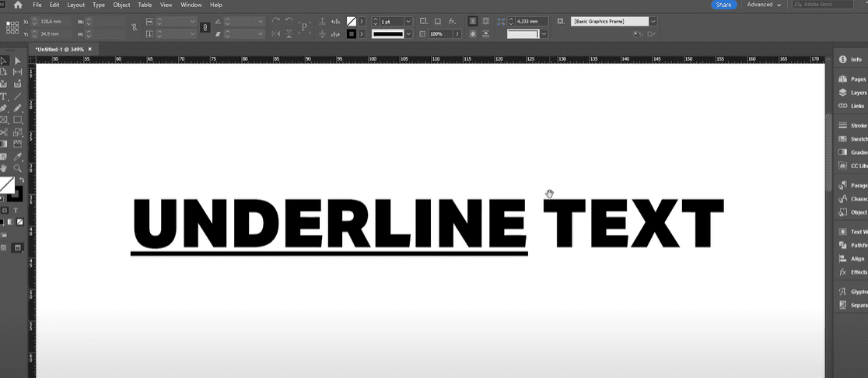The height and width of the screenshot is (378, 868).
Task: Click the reference point locator grid
Action: pyautogui.click(x=12, y=27)
